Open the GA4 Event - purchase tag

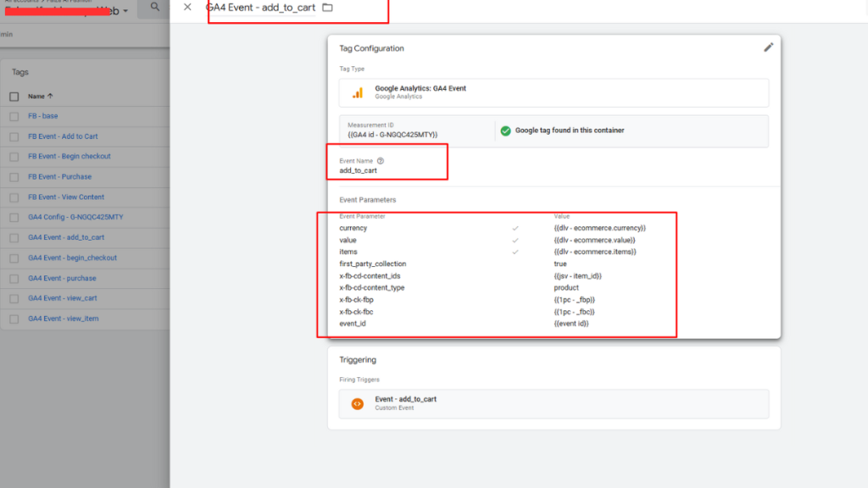pyautogui.click(x=62, y=278)
